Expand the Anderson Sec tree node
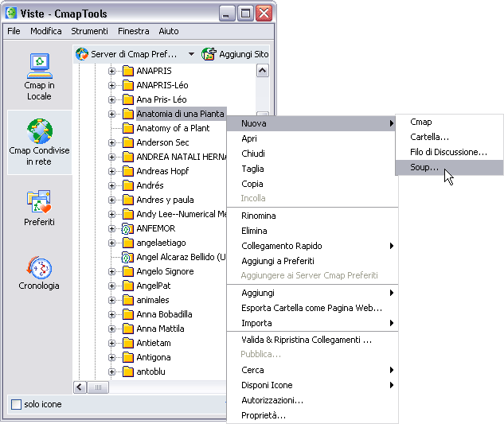This screenshot has width=504, height=424. tap(112, 142)
